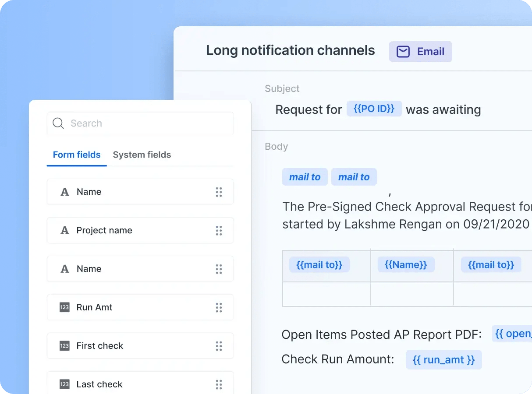Click the text type icon beside Project name
This screenshot has width=532, height=394.
[65, 231]
